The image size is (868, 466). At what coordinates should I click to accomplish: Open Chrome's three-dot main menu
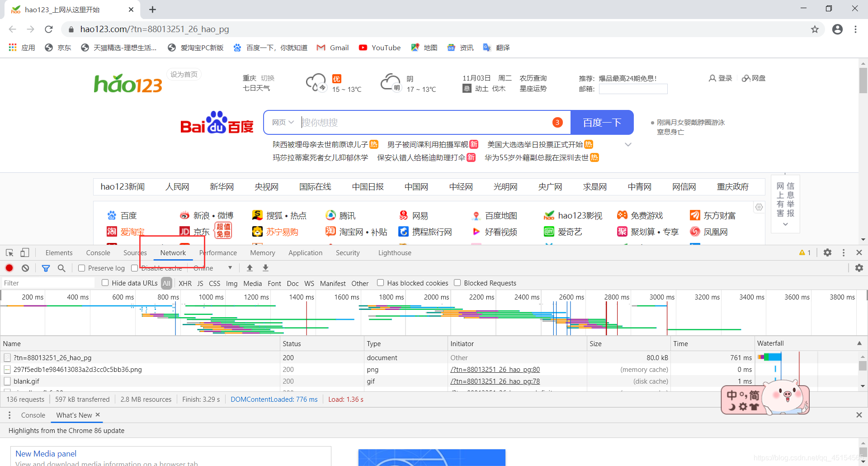tap(855, 29)
